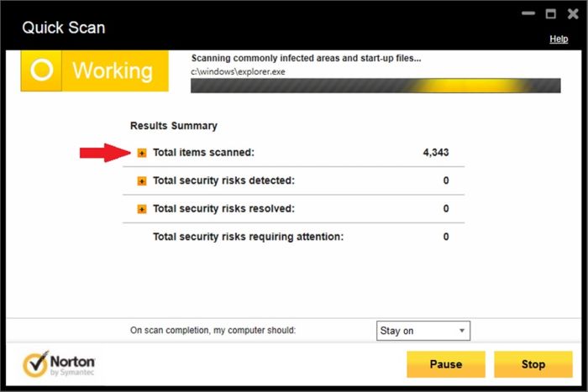
Task: Expand the Total items scanned row
Action: click(142, 153)
